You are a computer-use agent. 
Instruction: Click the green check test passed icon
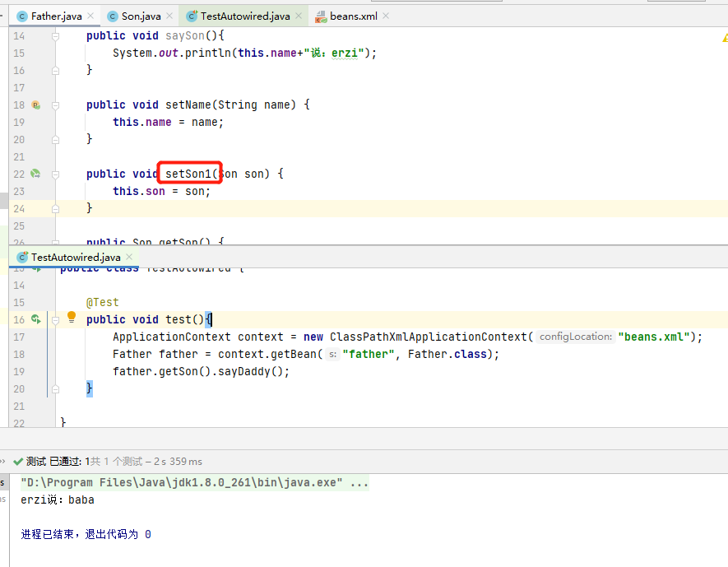pyautogui.click(x=17, y=462)
